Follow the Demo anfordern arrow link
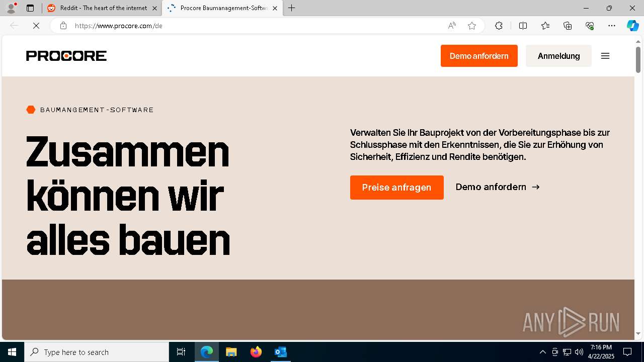 pyautogui.click(x=498, y=187)
